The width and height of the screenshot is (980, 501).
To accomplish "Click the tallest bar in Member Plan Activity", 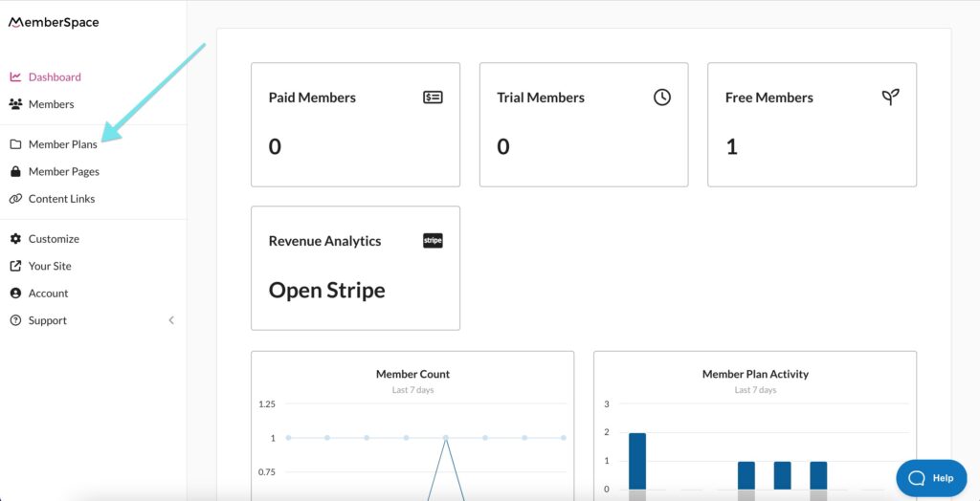I will 636,461.
